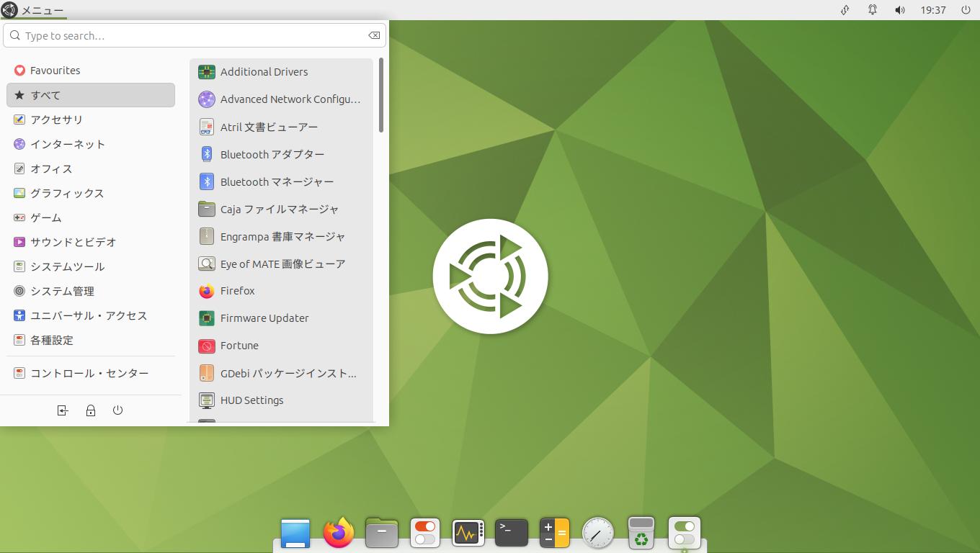Open the Terminal icon in the dock
Image resolution: width=980 pixels, height=553 pixels.
pos(511,533)
